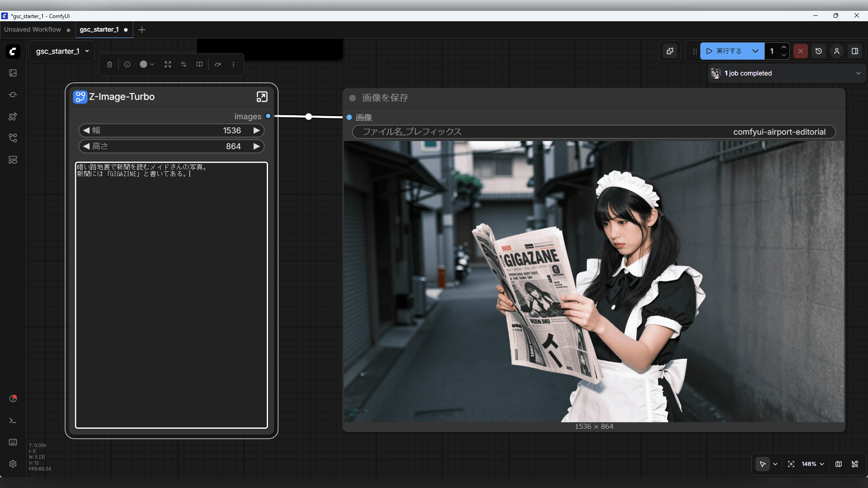
Task: Open the node library sidebar panel
Action: (13, 117)
